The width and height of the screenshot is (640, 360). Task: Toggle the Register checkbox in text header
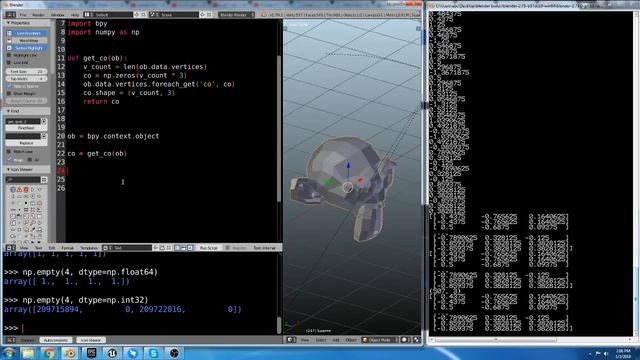pyautogui.click(x=228, y=248)
